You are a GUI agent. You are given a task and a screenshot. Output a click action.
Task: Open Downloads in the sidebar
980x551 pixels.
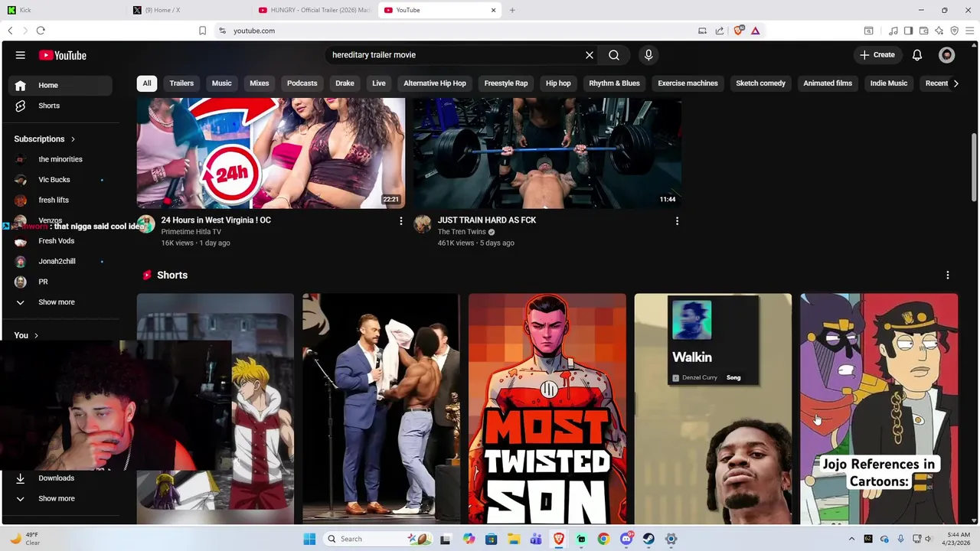[58, 478]
